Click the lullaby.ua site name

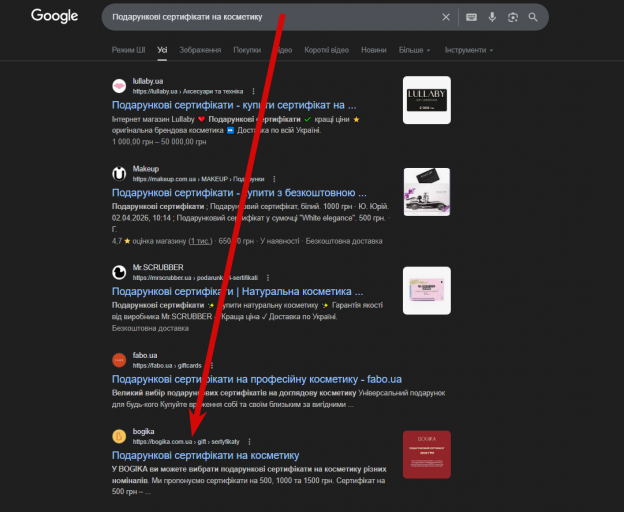[148, 81]
